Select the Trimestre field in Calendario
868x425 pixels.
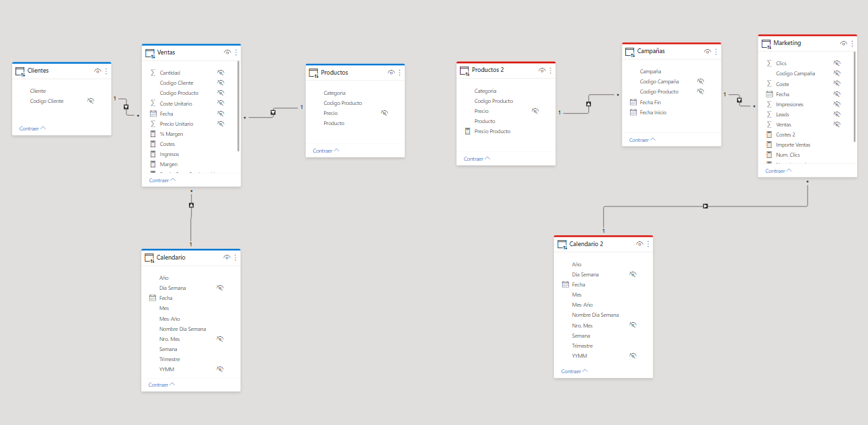pyautogui.click(x=169, y=359)
